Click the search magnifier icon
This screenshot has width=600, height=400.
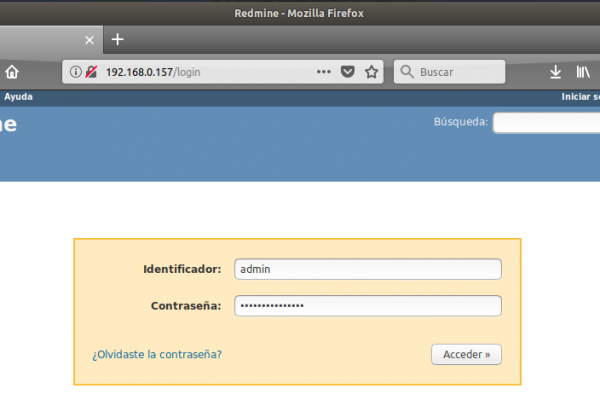coord(407,72)
